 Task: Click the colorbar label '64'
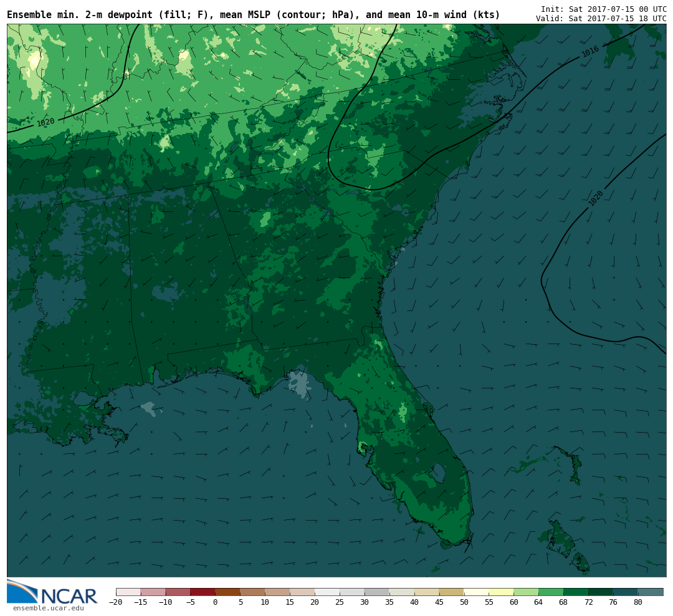(538, 602)
